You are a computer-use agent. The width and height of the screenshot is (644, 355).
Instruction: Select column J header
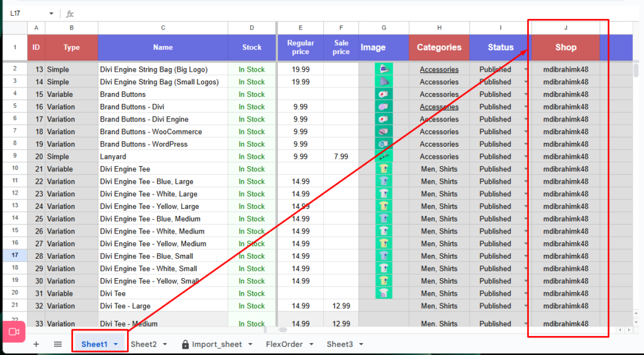[565, 28]
